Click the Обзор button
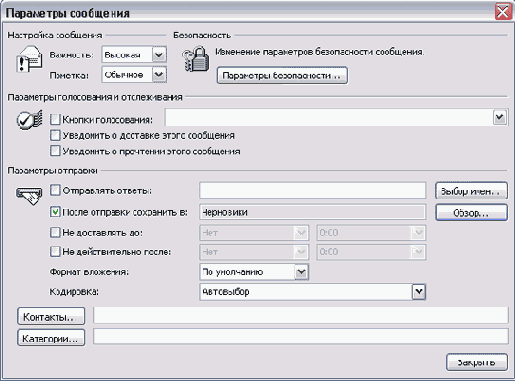The height and width of the screenshot is (381, 515). tap(471, 213)
